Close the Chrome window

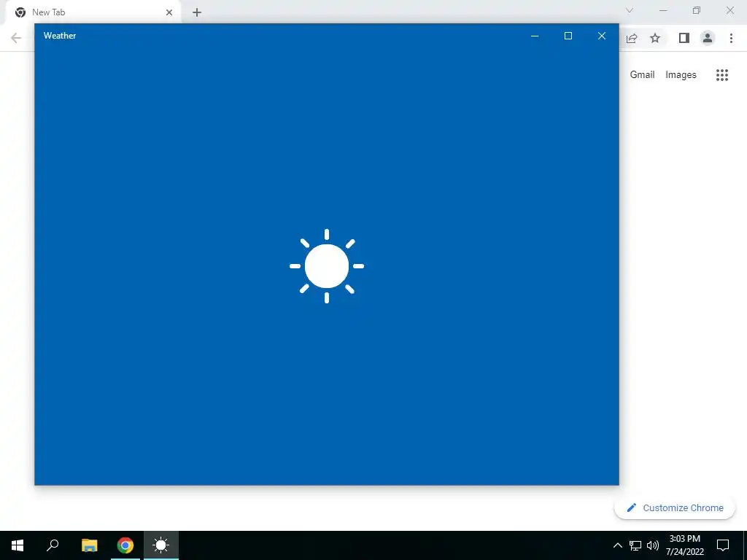coord(729,10)
